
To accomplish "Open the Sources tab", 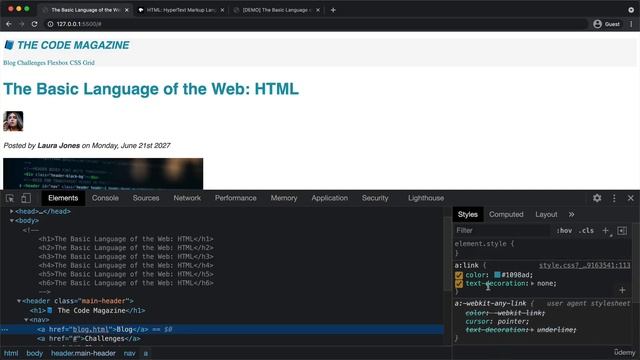I will [x=146, y=198].
